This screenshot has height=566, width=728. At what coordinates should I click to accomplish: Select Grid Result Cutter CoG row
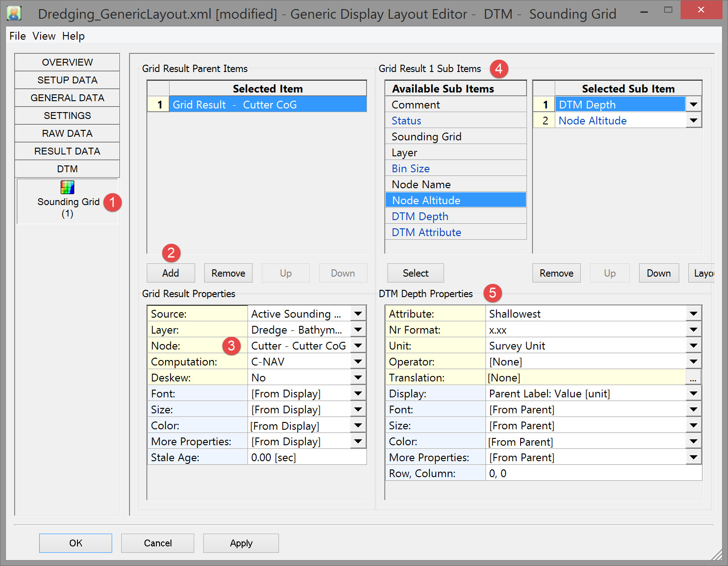tap(268, 105)
